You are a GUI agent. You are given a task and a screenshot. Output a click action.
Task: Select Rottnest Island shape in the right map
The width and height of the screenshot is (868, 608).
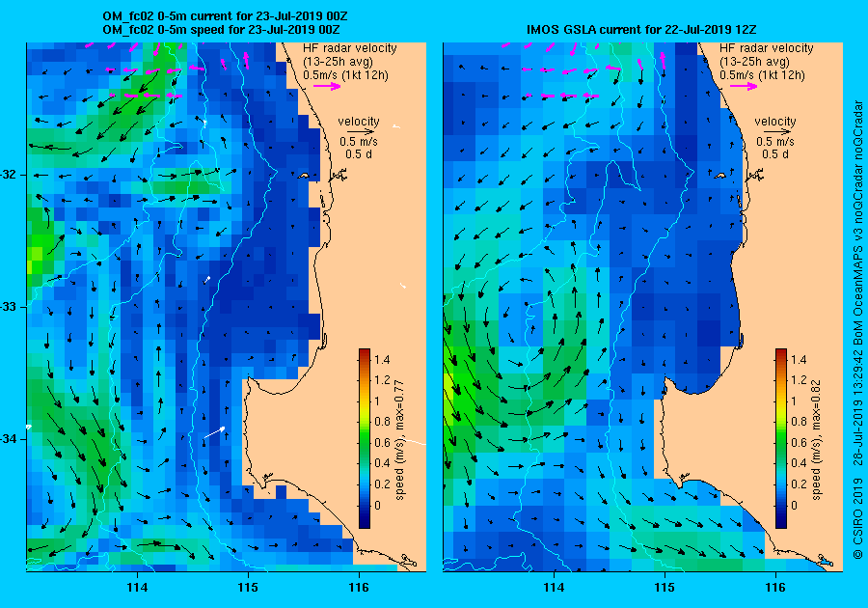pos(719,176)
